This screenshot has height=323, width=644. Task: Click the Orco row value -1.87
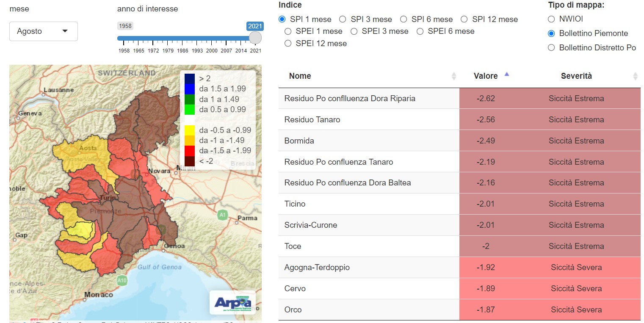[x=486, y=310]
